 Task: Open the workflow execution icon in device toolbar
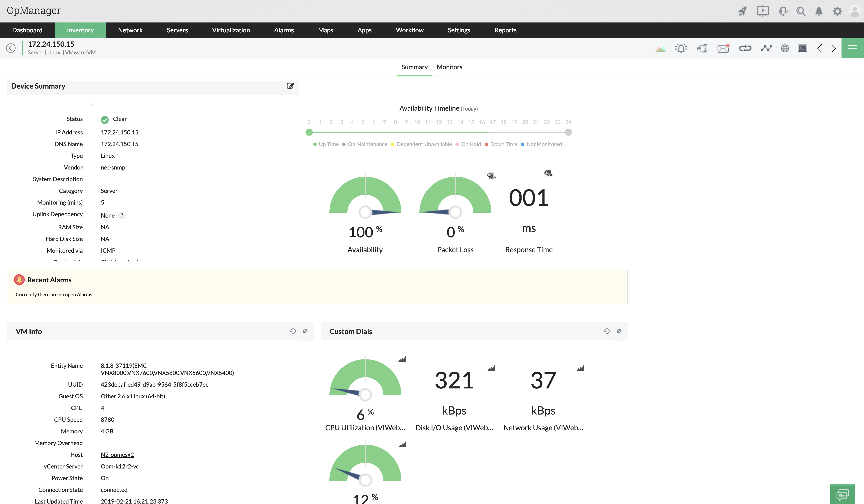point(702,48)
